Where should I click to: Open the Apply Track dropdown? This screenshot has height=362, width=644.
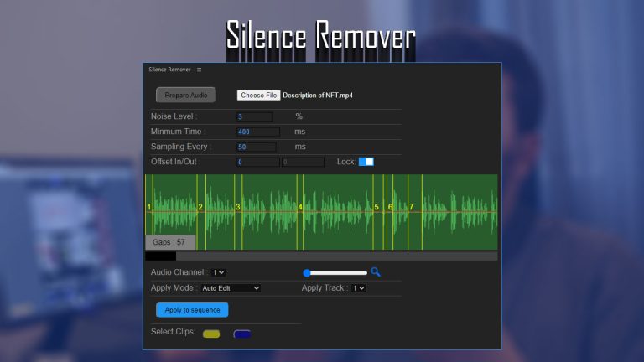click(x=359, y=288)
